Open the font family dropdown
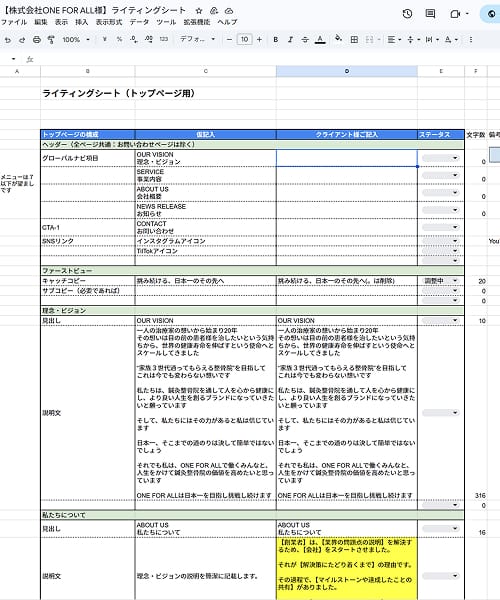The image size is (500, 600). click(x=197, y=39)
